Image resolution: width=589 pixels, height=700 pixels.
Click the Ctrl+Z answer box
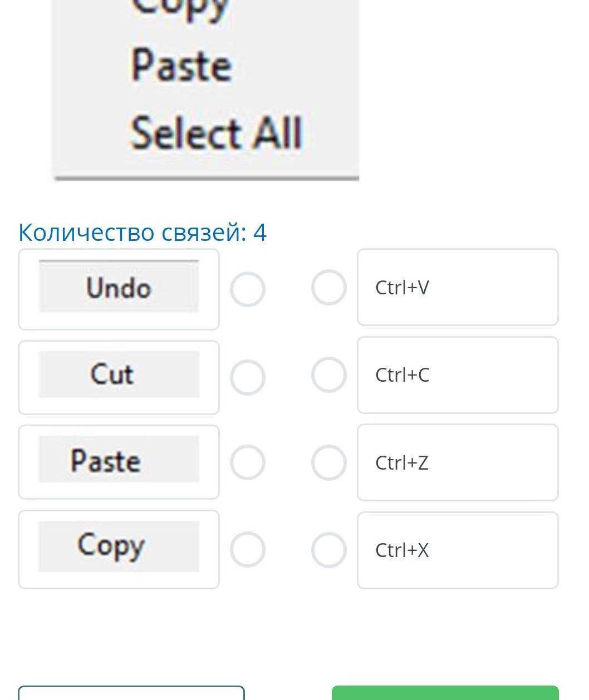click(x=458, y=462)
